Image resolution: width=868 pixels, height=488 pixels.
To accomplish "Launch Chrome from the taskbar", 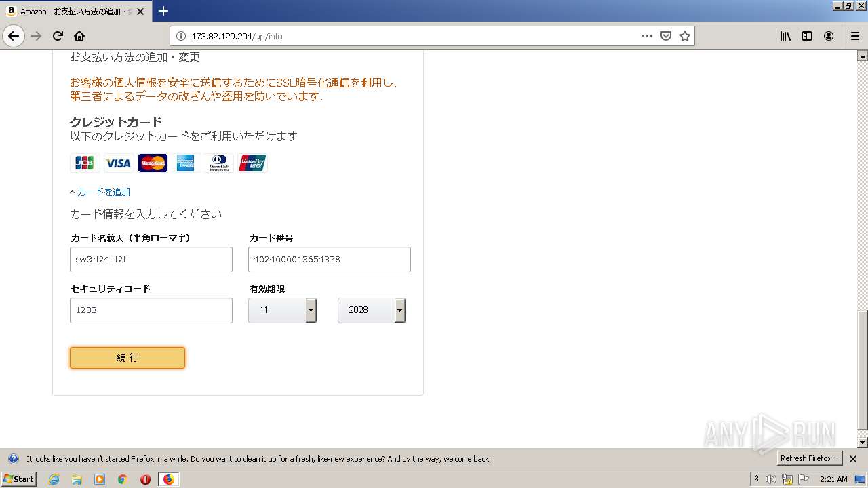I will pyautogui.click(x=122, y=479).
